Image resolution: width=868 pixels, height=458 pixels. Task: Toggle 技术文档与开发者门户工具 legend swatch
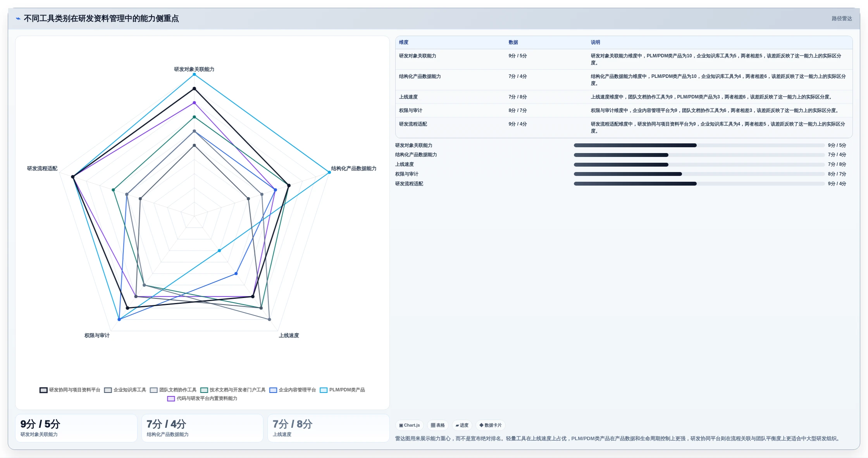point(204,390)
